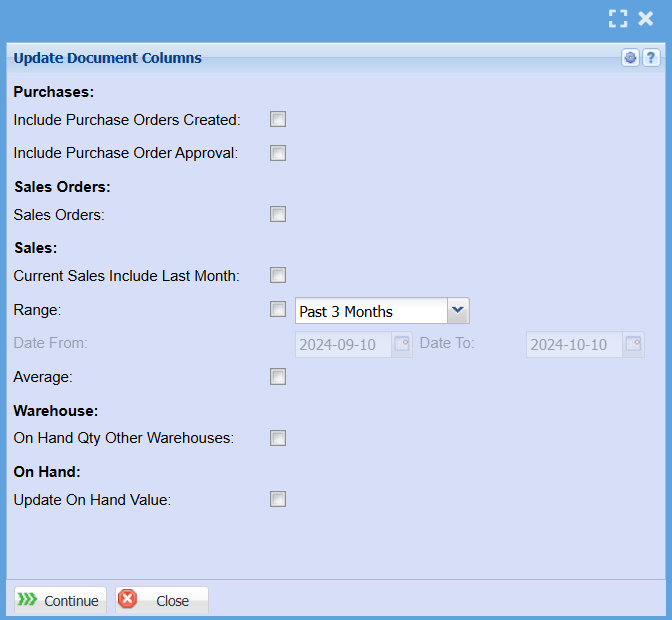Click the Continue button
The height and width of the screenshot is (620, 672).
(x=60, y=600)
